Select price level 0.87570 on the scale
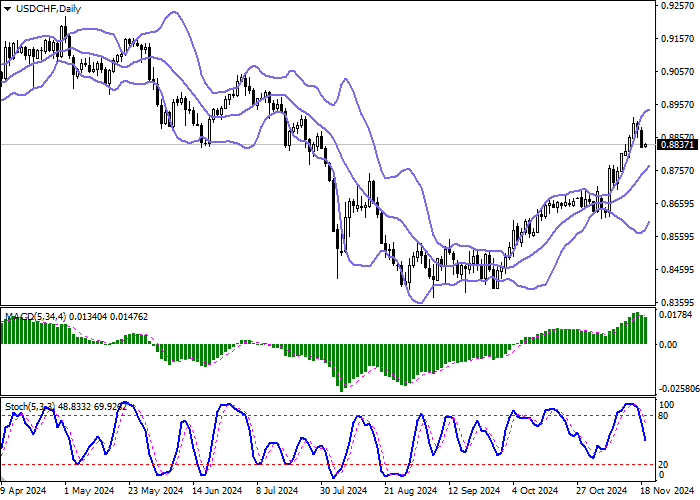The height and width of the screenshot is (500, 700). click(x=677, y=171)
